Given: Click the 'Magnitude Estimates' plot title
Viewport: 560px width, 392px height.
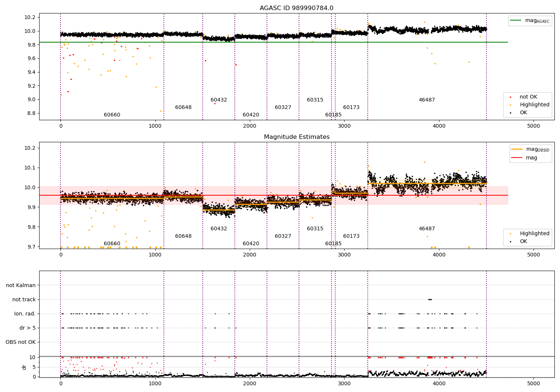Looking at the screenshot, I should coord(296,137).
